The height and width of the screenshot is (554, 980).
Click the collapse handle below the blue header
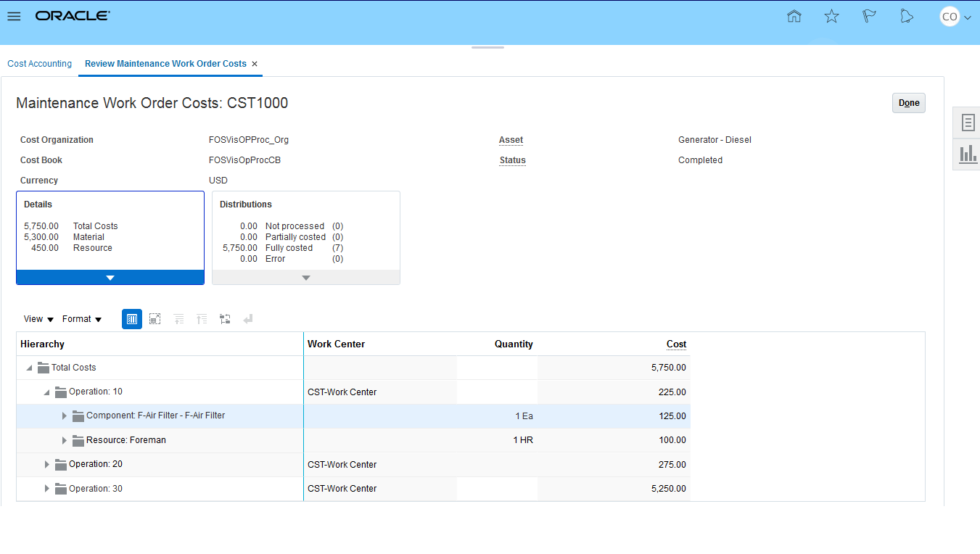tap(487, 48)
